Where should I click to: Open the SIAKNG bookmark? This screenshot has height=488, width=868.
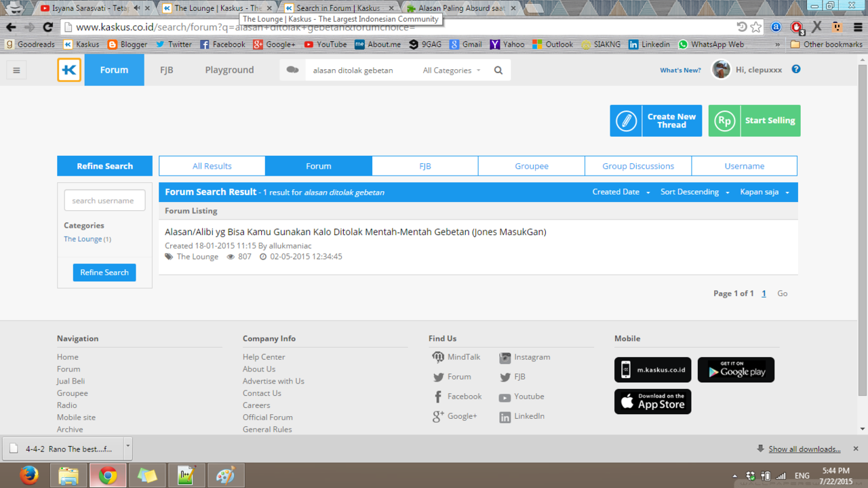coord(600,44)
